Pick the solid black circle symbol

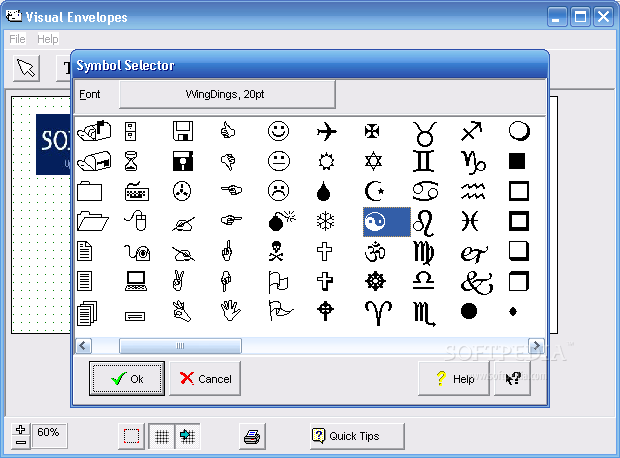point(469,311)
